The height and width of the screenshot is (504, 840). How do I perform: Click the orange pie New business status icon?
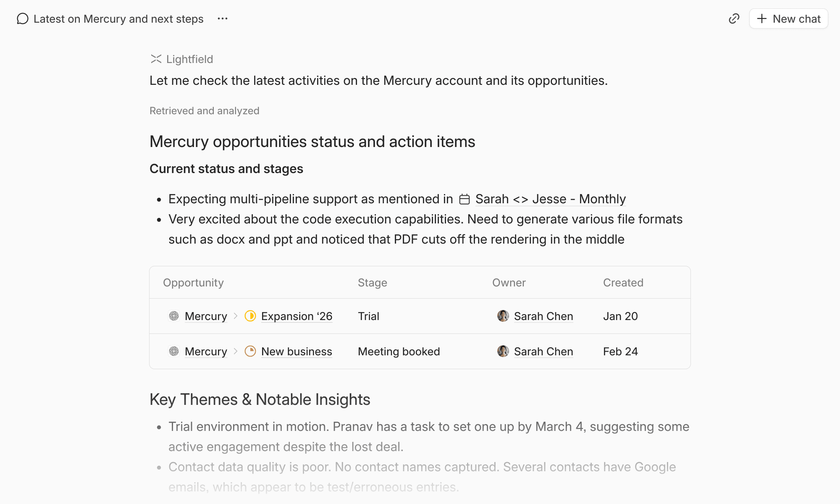point(250,352)
